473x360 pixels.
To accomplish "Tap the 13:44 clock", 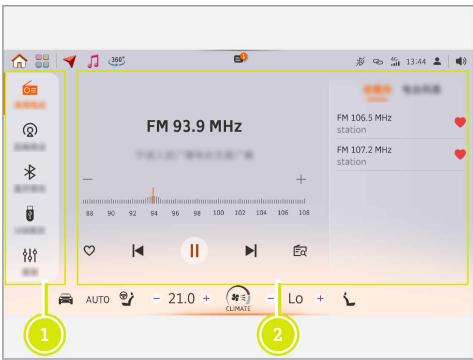I will click(416, 62).
